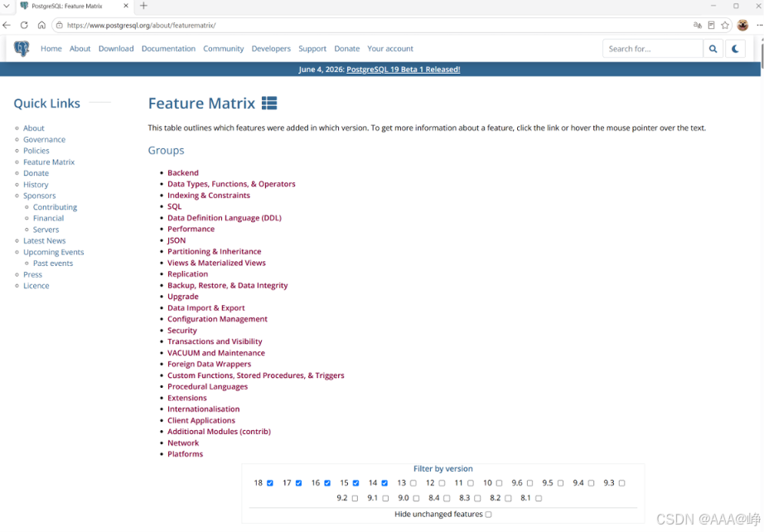Click the browser address bar URL
Viewport: 764px width, 532px height.
(142, 26)
